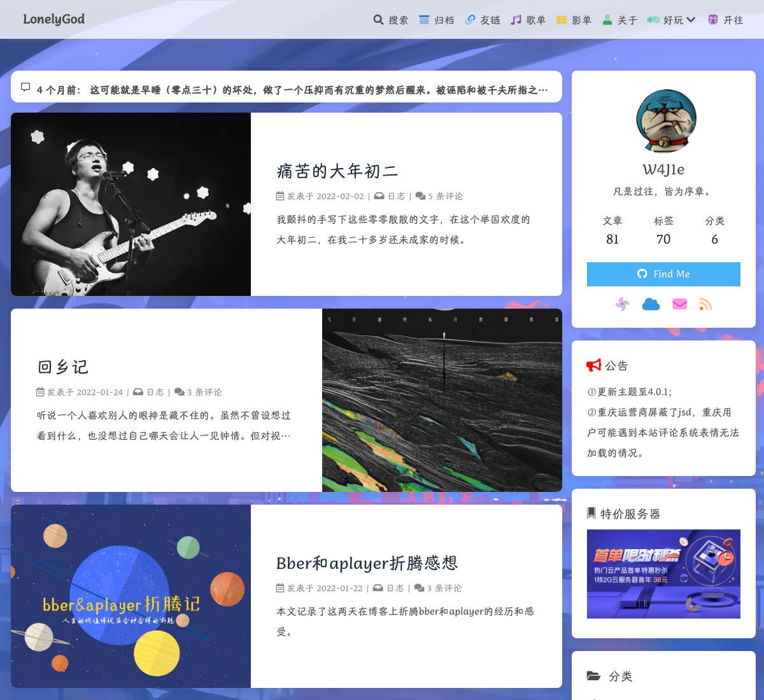Click comments icon on 回乡记 post
The image size is (764, 700).
[x=180, y=392]
